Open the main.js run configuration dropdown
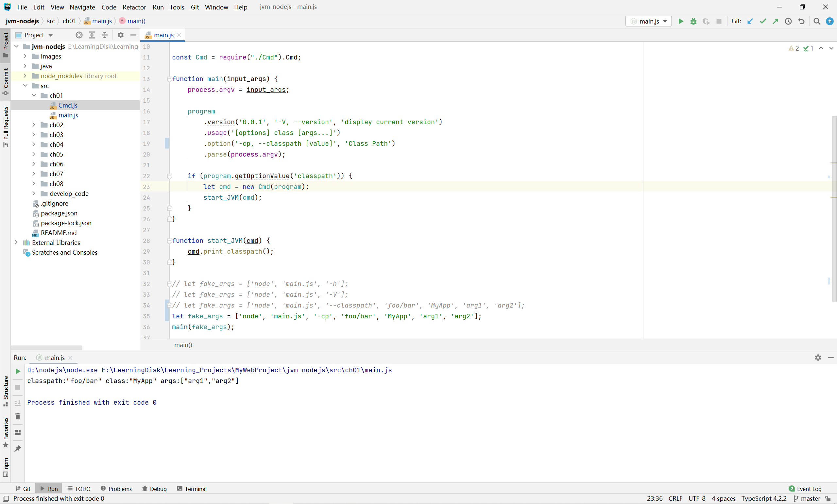Viewport: 837px width, 504px height. (x=648, y=21)
